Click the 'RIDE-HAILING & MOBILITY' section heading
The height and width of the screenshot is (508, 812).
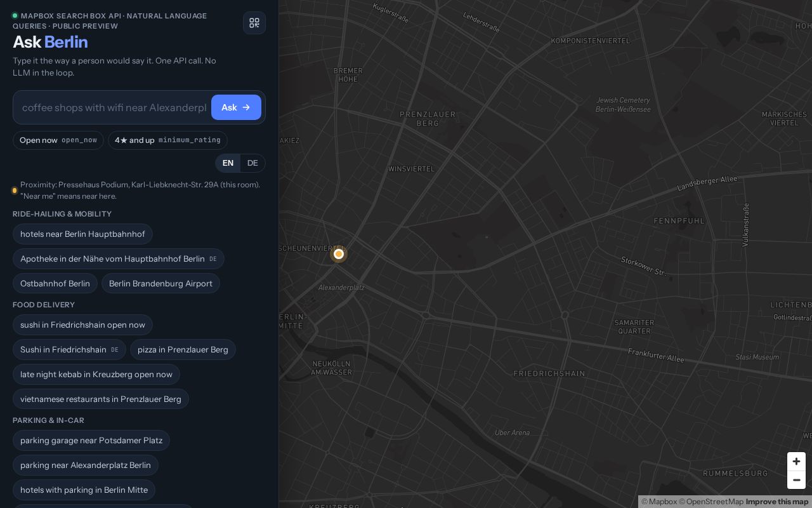pyautogui.click(x=62, y=214)
